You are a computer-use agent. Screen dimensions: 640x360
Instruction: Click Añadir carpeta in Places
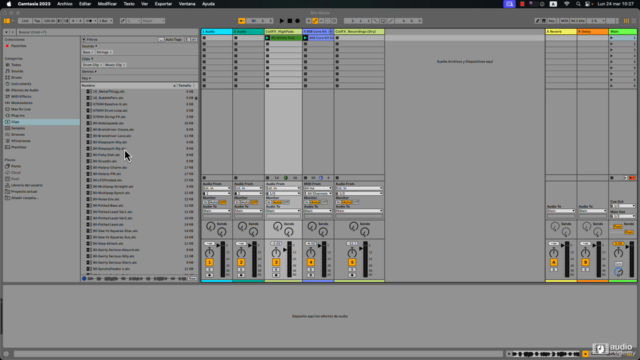pyautogui.click(x=22, y=198)
